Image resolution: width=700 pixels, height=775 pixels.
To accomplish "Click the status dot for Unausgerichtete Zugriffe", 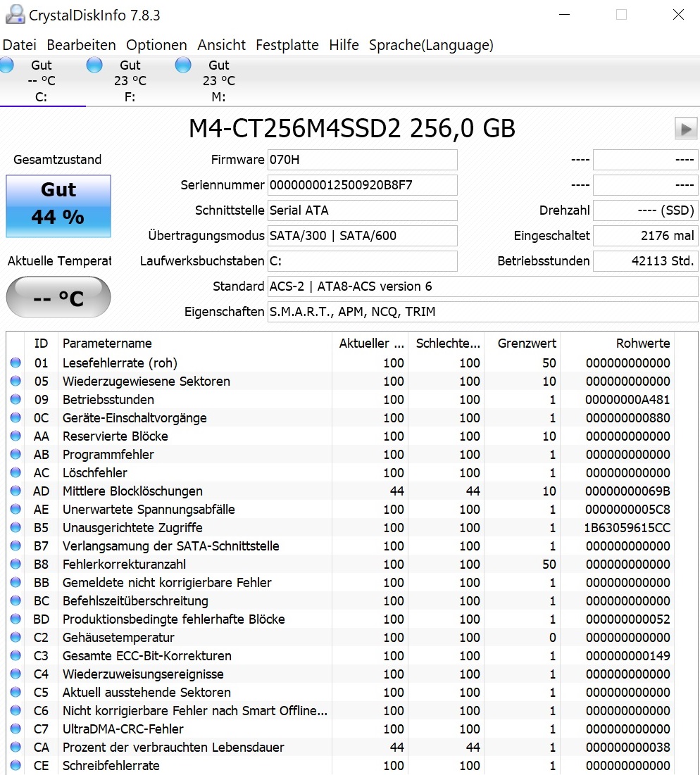I will 15,527.
